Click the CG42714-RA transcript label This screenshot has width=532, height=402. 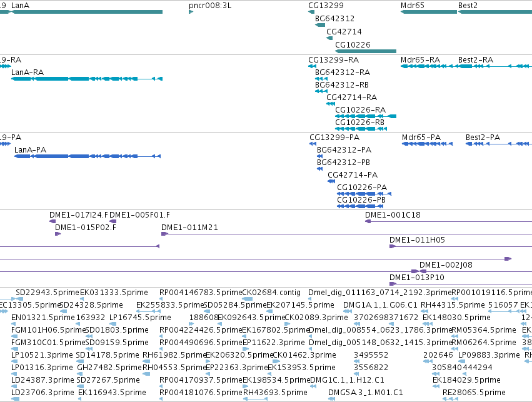tap(351, 98)
